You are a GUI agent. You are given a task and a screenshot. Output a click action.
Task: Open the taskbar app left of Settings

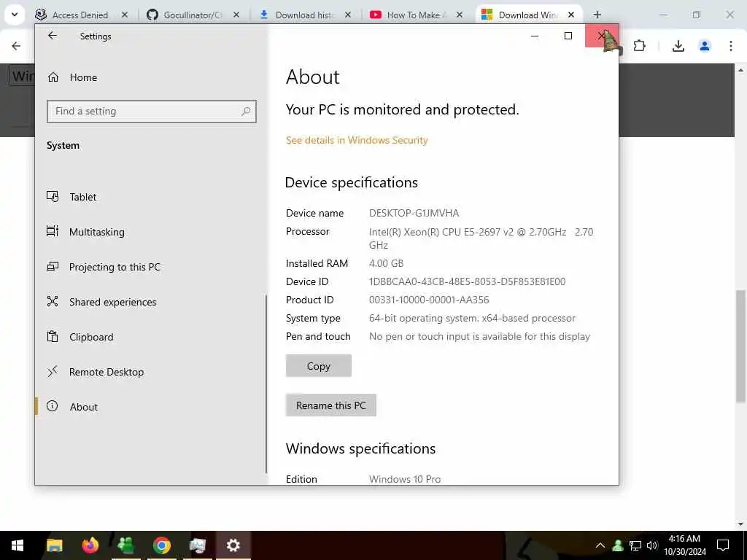click(197, 545)
